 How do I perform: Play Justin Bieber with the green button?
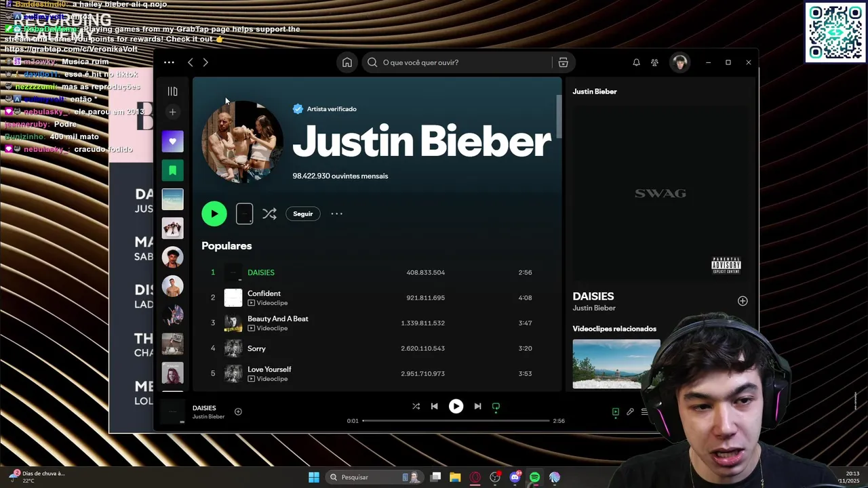coord(214,213)
